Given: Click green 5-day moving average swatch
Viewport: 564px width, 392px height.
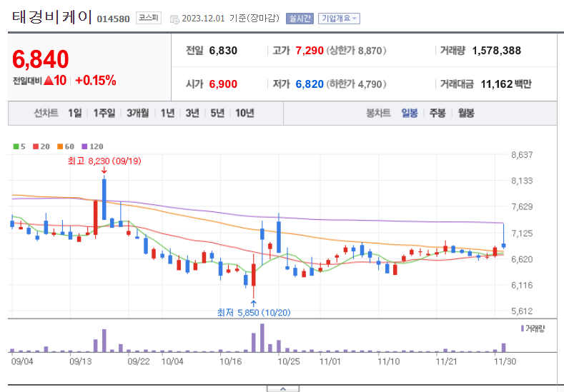Looking at the screenshot, I should [16, 146].
